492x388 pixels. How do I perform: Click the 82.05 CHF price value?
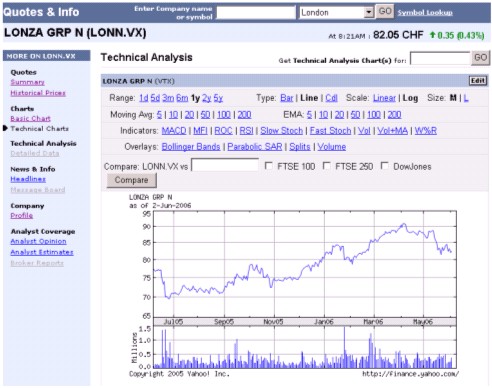coord(398,35)
